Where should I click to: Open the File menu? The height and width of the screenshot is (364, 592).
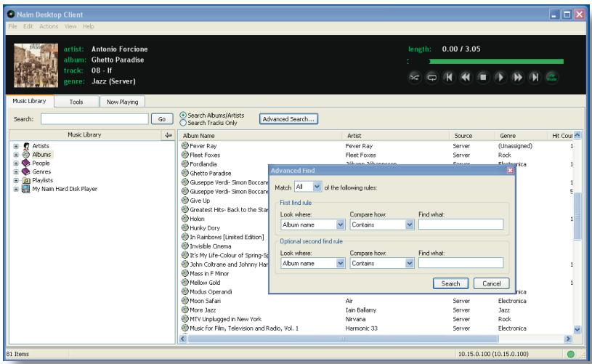pyautogui.click(x=12, y=26)
